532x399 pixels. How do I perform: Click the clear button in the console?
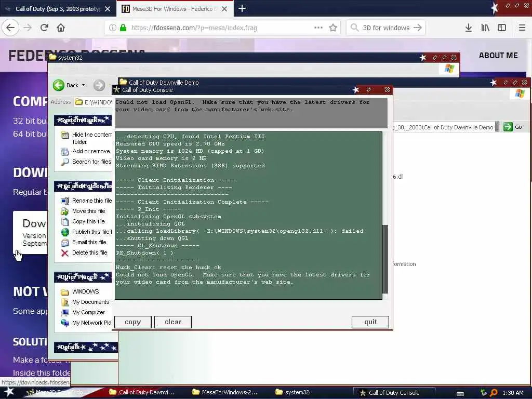point(173,322)
